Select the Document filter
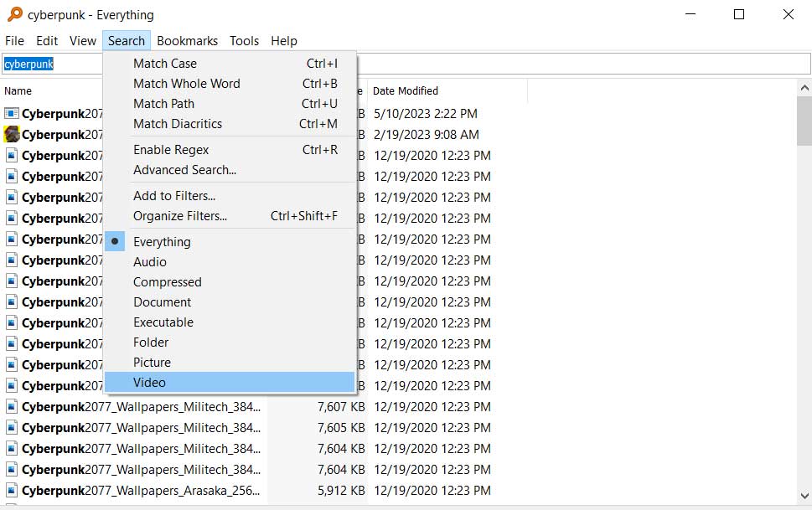This screenshot has width=812, height=510. (x=230, y=301)
